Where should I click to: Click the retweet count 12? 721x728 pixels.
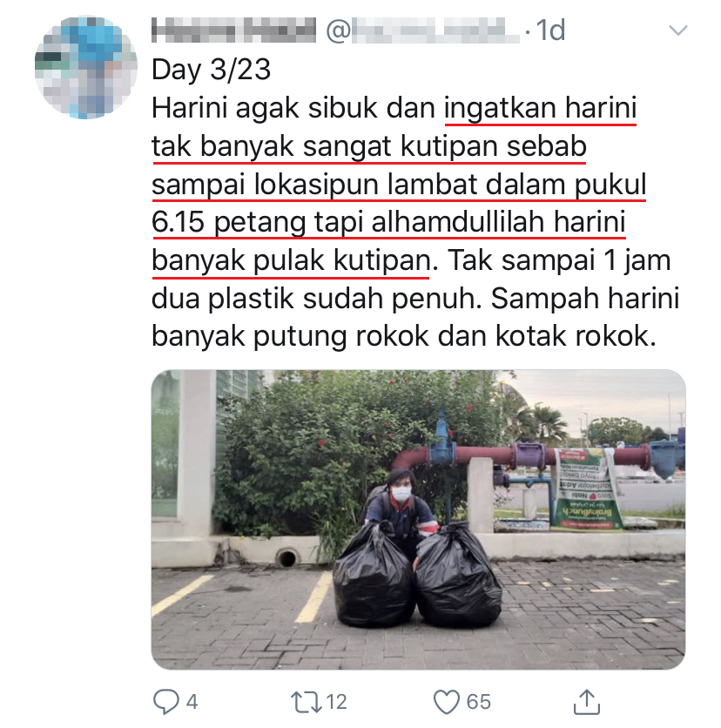337,702
